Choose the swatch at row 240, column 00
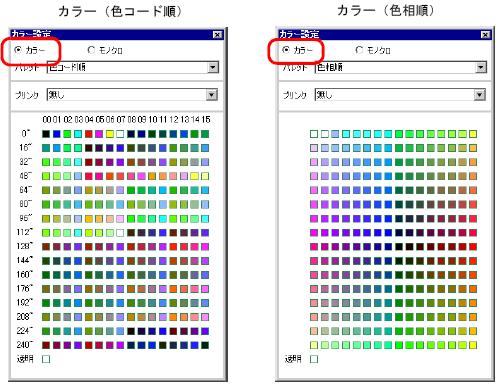 coord(46,345)
